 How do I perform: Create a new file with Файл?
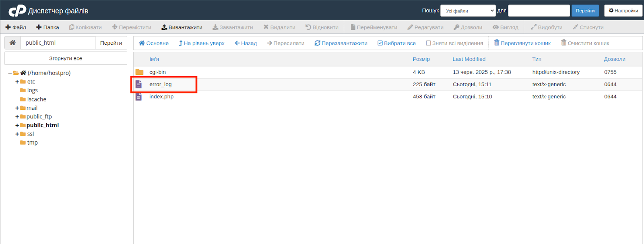[16, 27]
